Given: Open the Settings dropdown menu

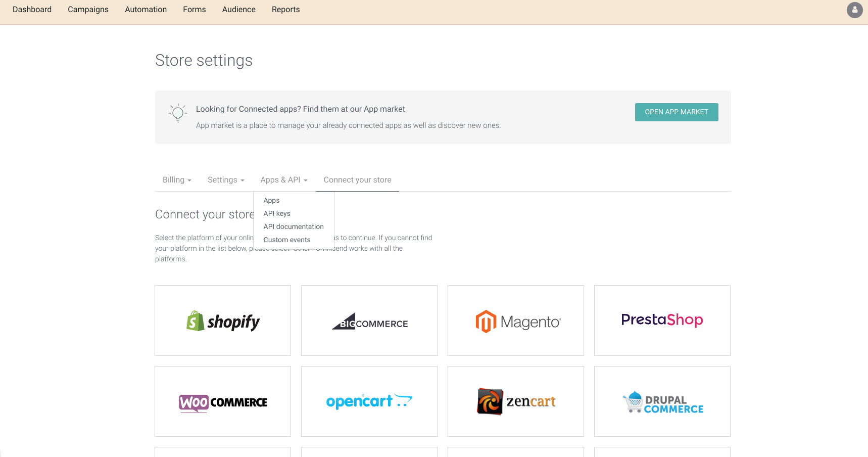Looking at the screenshot, I should coord(225,179).
